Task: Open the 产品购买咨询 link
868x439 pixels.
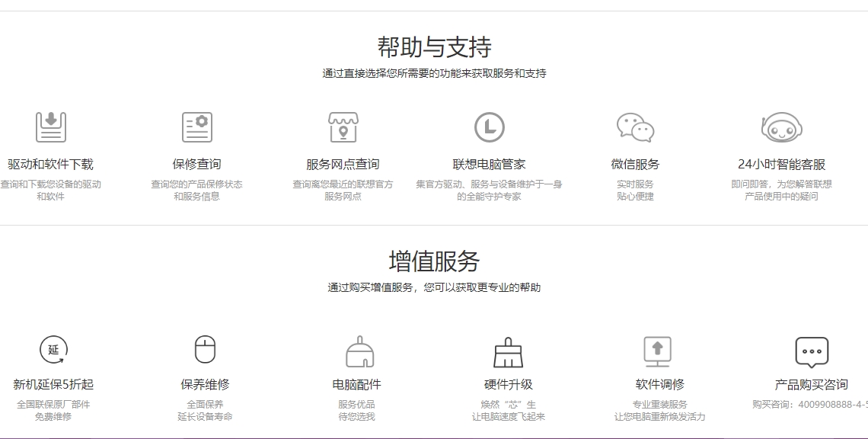Action: click(x=812, y=384)
